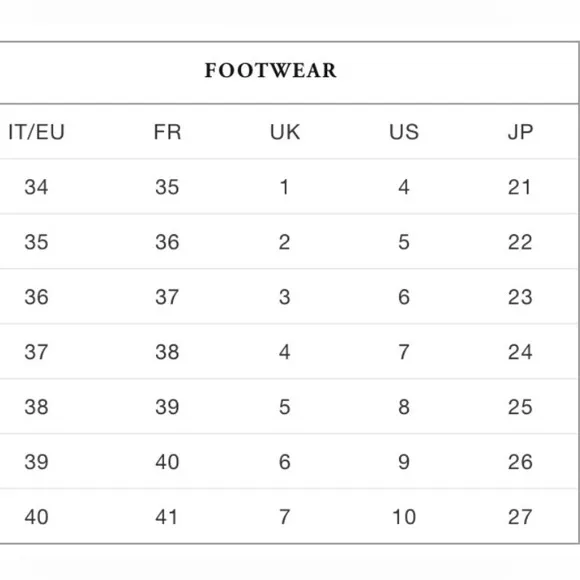Select the IT/EU column header
The image size is (580, 580).
pyautogui.click(x=36, y=132)
